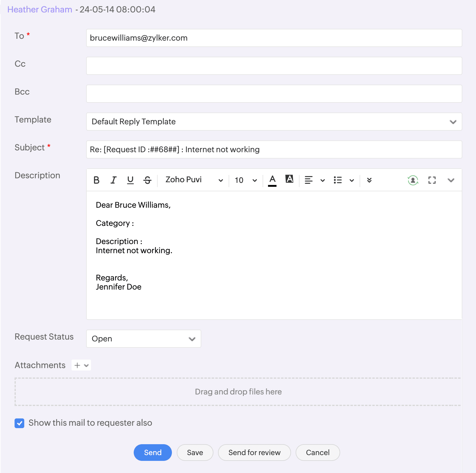Click Send for review button
Screen dimensions: 476x473
click(x=254, y=452)
